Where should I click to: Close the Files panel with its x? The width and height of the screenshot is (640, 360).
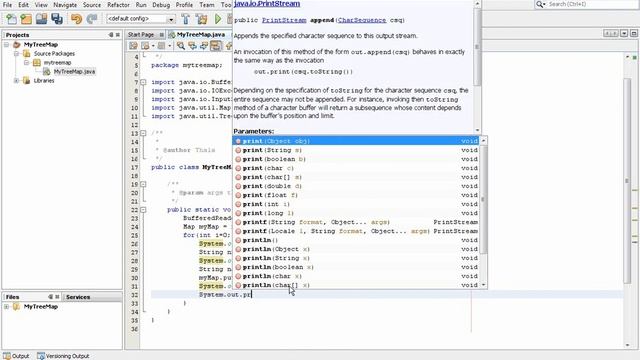57,297
